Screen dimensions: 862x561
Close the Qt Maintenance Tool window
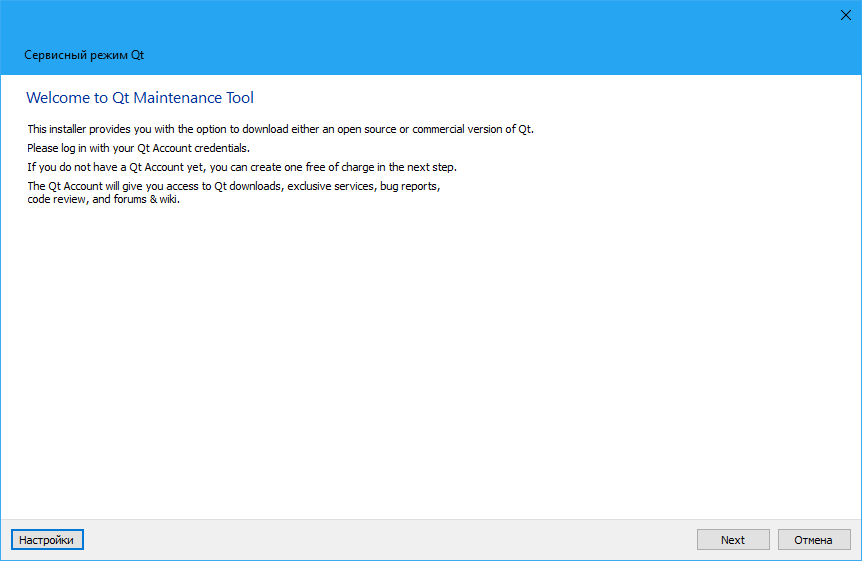point(846,15)
